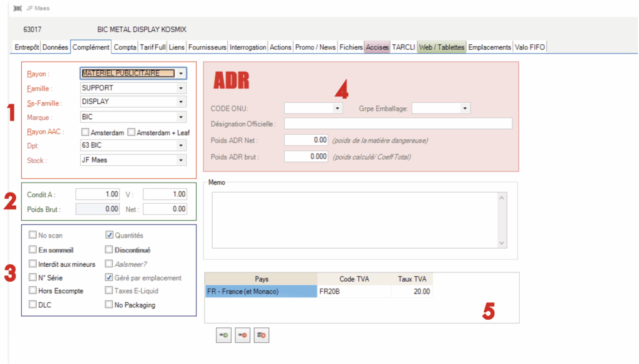Click the Désignation Officielle text field
Image resolution: width=639 pixels, height=364 pixels.
pyautogui.click(x=398, y=123)
